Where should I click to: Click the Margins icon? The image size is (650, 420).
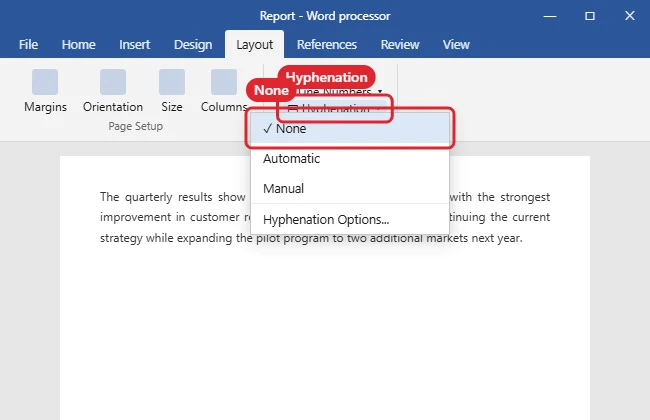[45, 82]
